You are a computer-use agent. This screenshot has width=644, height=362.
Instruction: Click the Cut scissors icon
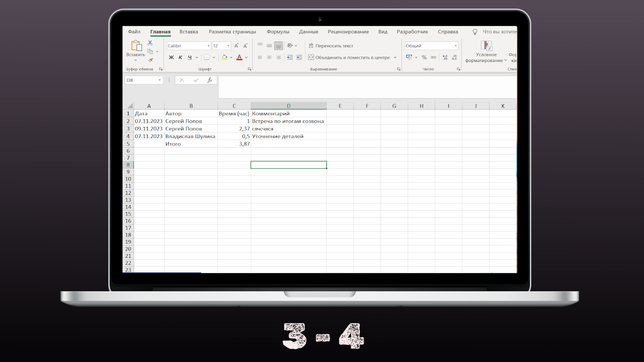[150, 43]
